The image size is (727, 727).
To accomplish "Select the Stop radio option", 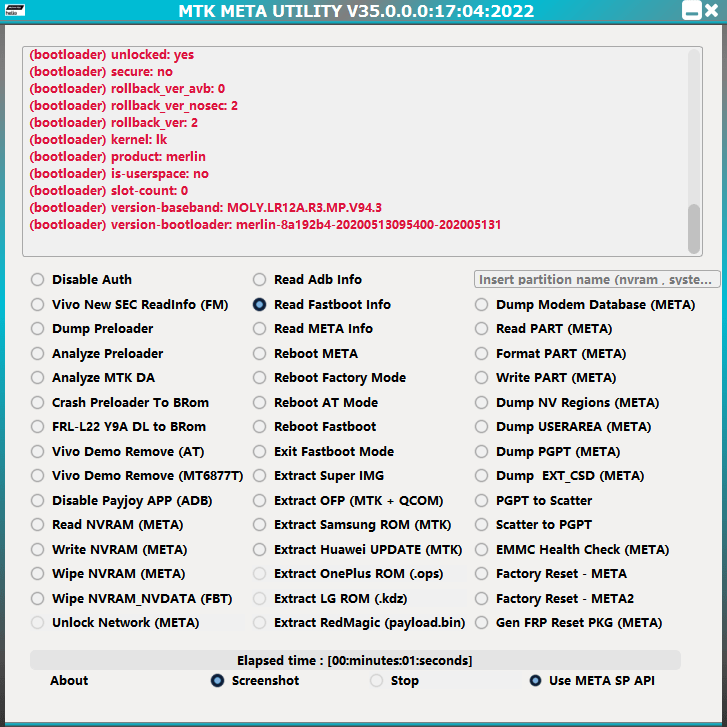I will pos(376,681).
